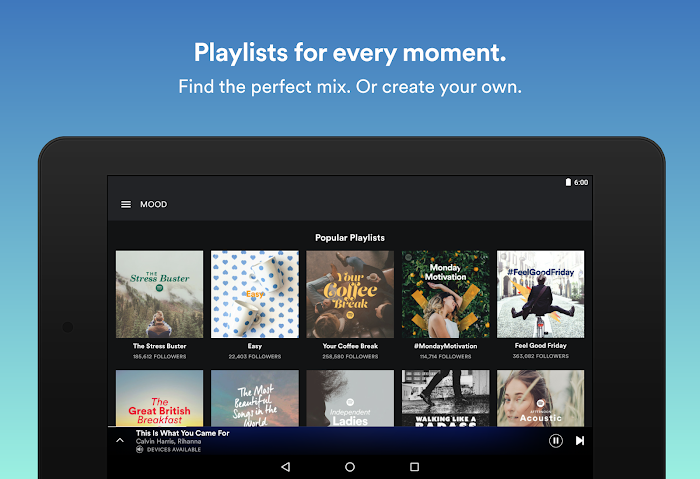Tap the Android recent apps button
Screen dimensions: 700x479
click(x=414, y=467)
